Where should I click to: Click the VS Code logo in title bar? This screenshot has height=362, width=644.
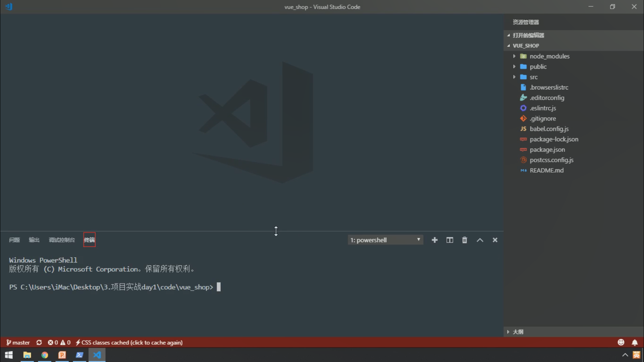[x=9, y=7]
